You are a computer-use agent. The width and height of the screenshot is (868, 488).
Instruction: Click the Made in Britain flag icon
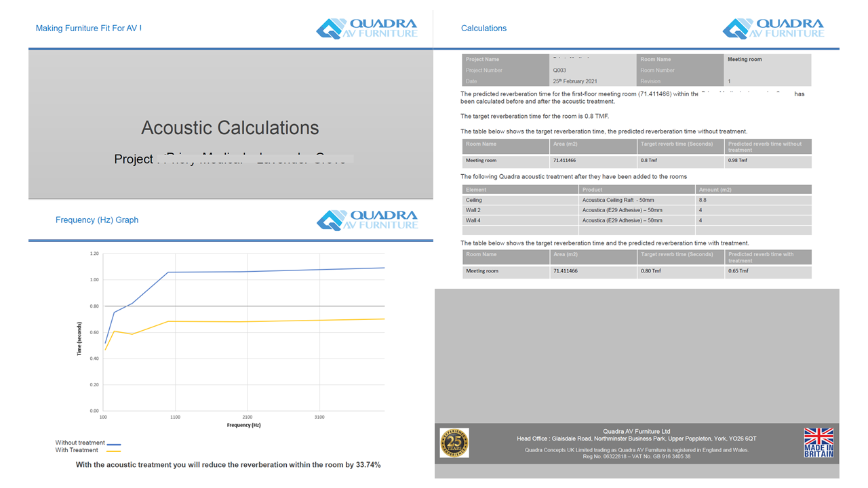[818, 443]
